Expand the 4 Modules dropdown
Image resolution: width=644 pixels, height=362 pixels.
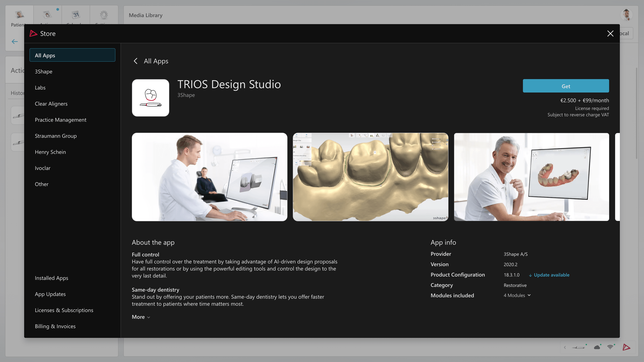pyautogui.click(x=517, y=295)
